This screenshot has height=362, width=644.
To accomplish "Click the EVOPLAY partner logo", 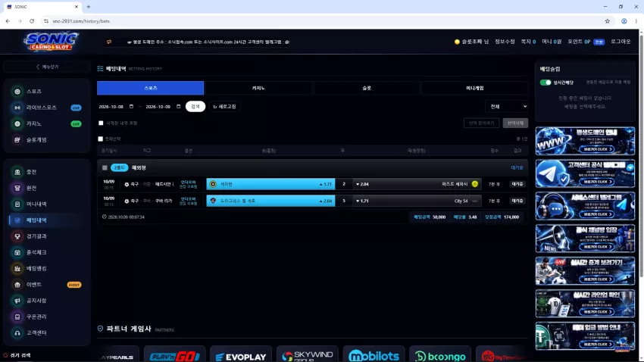I will [x=241, y=356].
